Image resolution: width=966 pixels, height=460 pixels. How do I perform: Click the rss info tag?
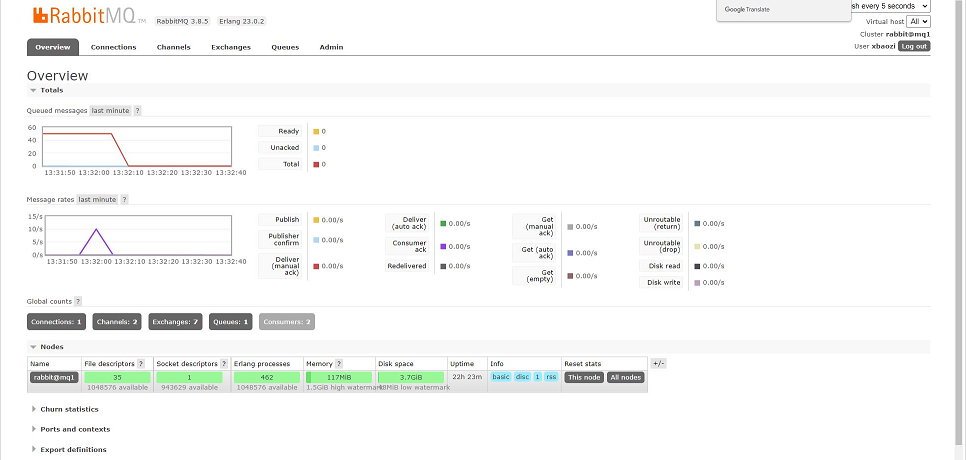(x=551, y=377)
